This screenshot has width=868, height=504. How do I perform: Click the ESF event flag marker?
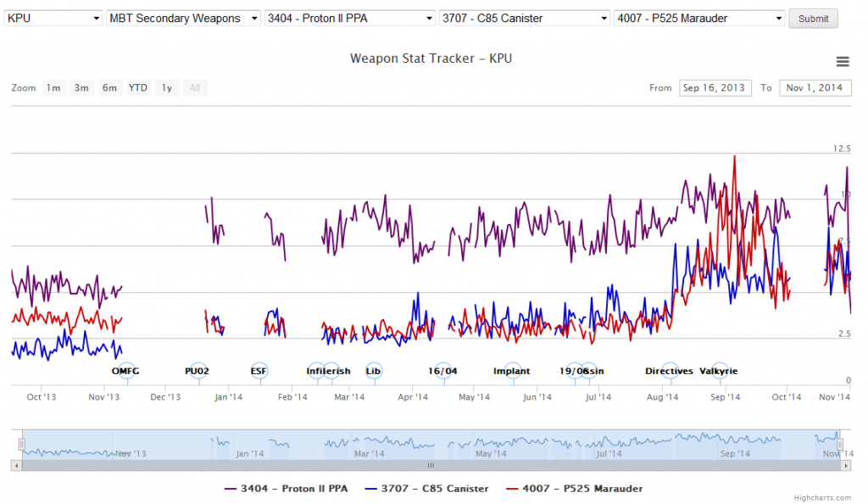click(x=259, y=371)
